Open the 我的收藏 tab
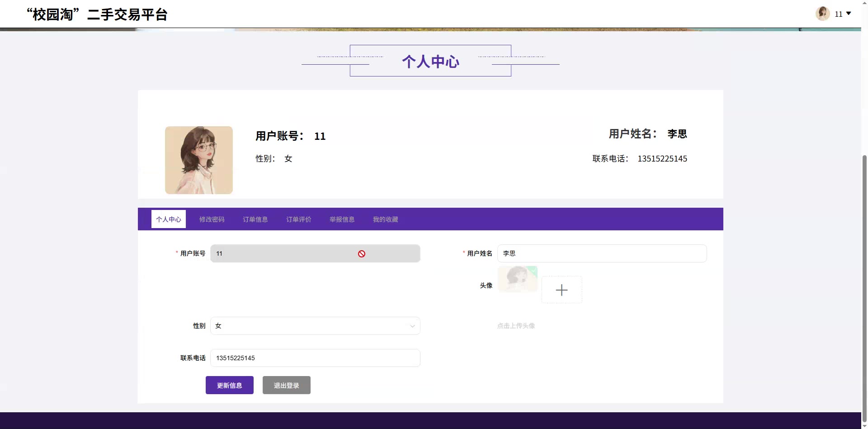 [385, 219]
